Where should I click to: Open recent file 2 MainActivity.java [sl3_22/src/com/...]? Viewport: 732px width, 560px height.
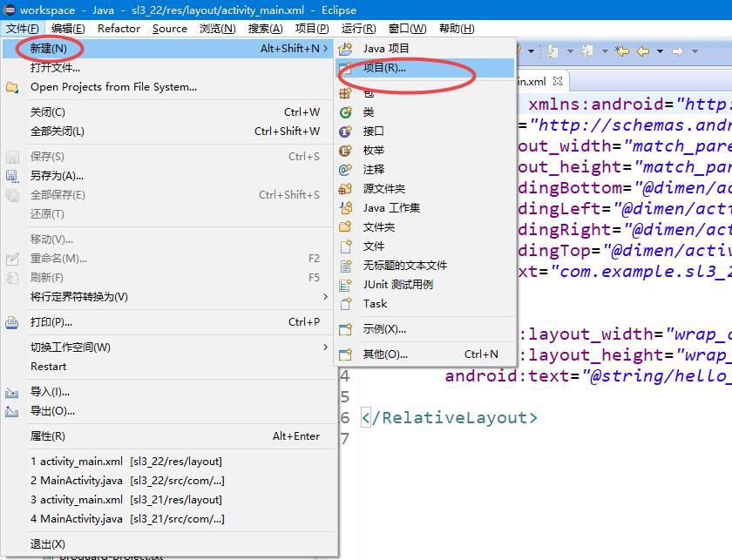click(x=167, y=481)
